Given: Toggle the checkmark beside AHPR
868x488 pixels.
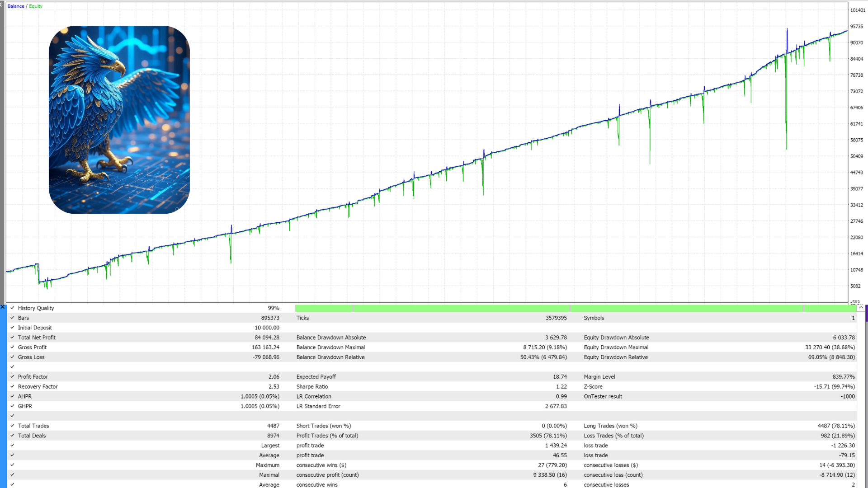Looking at the screenshot, I should (x=12, y=396).
